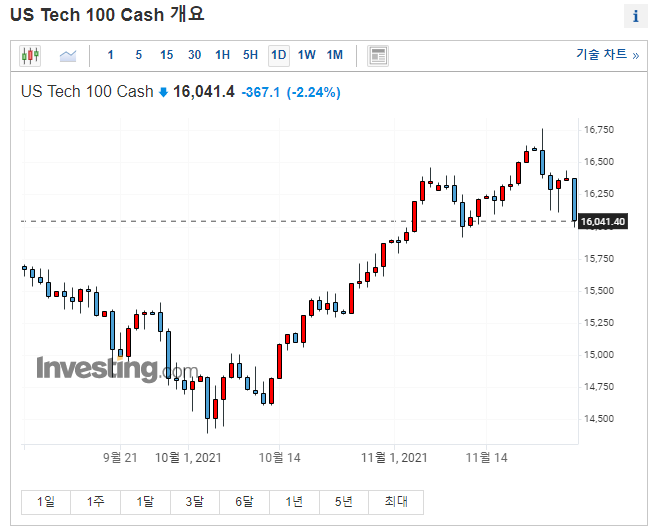Click the 9월 21 date label
The image size is (656, 527).
click(120, 458)
